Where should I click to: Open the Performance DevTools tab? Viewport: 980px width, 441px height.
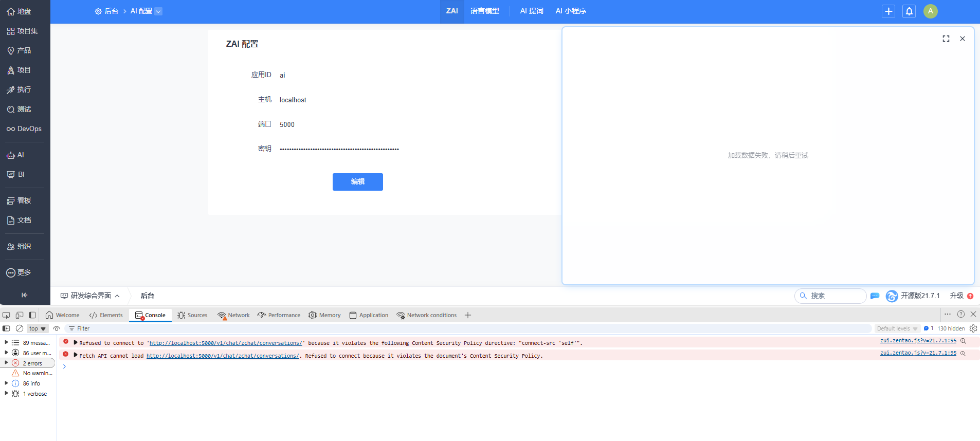click(279, 315)
